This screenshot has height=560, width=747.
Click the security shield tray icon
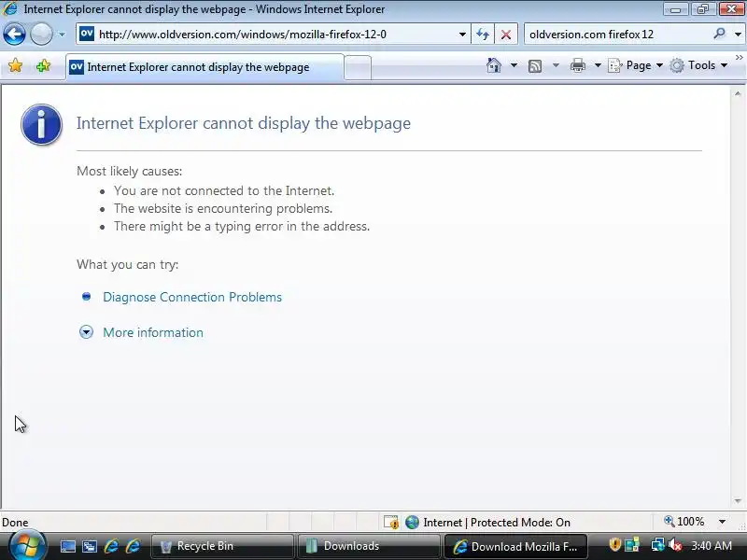(614, 544)
